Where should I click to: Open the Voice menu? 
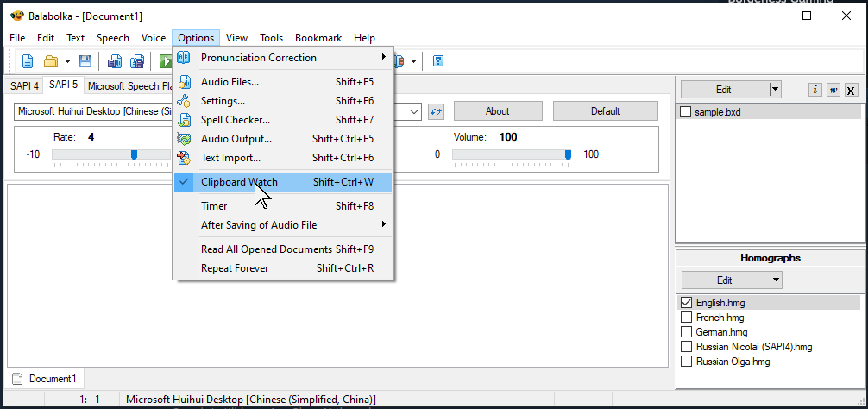coord(154,38)
